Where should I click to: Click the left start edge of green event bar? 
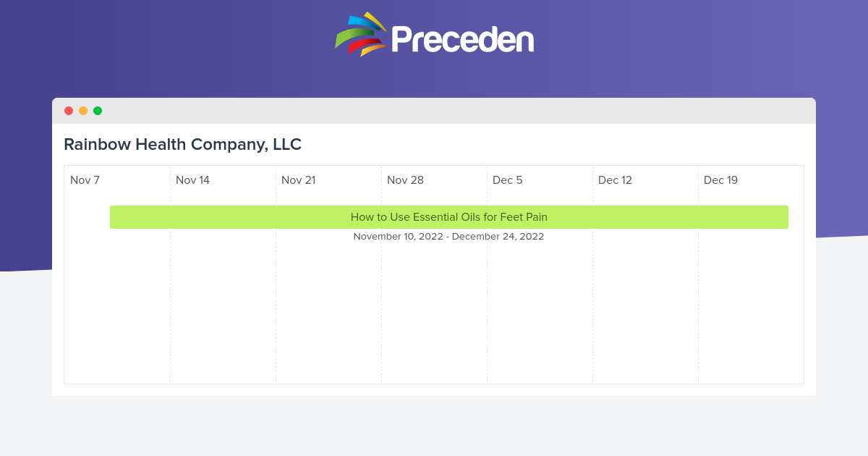112,217
